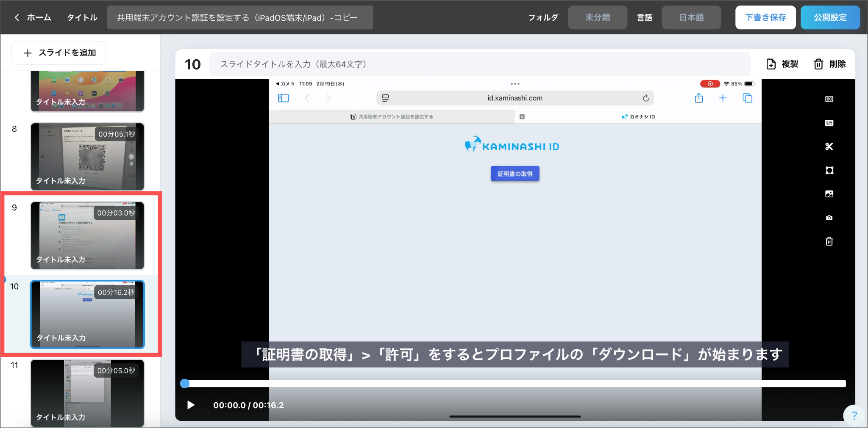Click the 00分05.0秒 duration label on slide 11
The height and width of the screenshot is (428, 868).
(116, 371)
